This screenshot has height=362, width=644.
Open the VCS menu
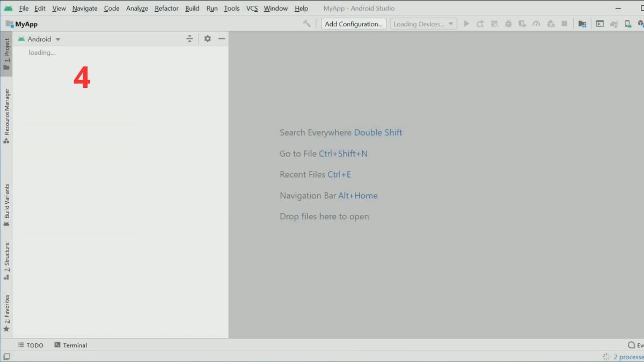click(x=252, y=8)
